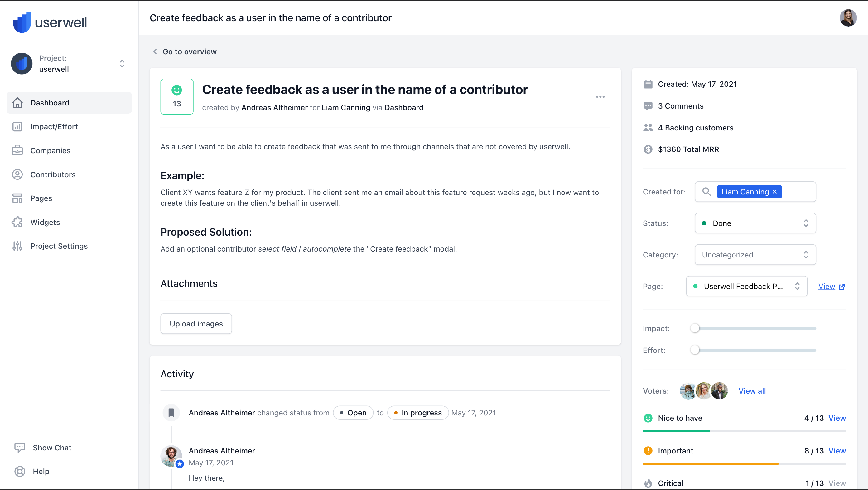Click the Widgets puzzle piece icon
This screenshot has width=868, height=490.
click(17, 222)
